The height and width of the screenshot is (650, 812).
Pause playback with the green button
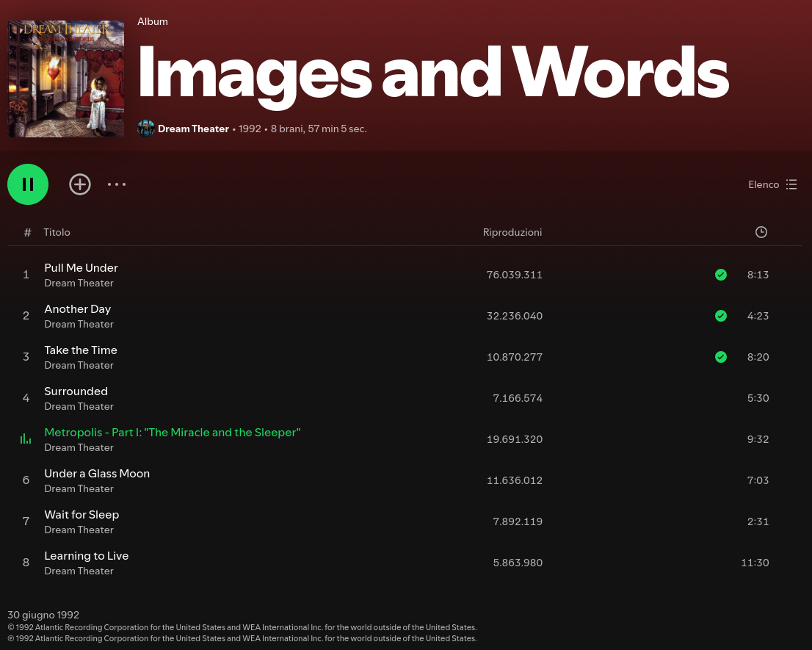28,184
